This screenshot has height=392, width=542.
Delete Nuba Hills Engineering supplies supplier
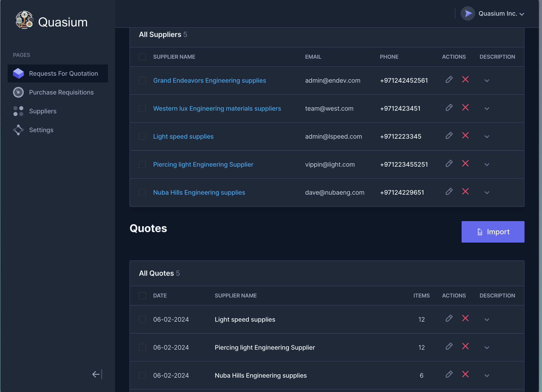(465, 192)
